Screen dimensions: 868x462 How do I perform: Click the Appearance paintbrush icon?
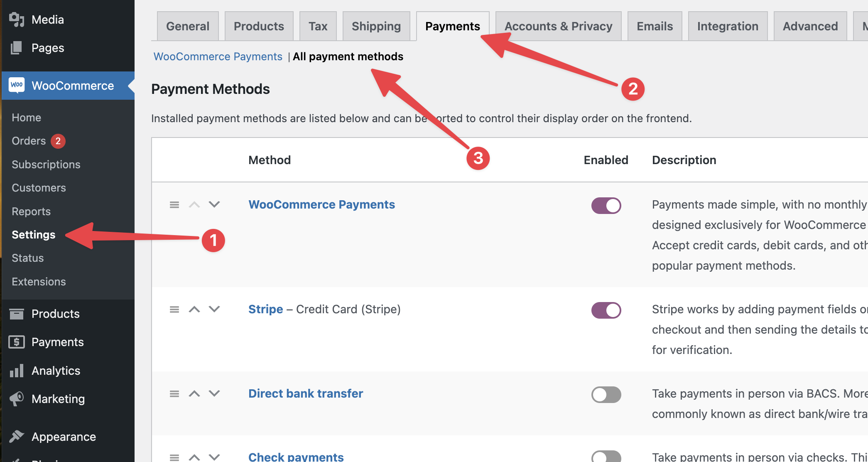(x=17, y=436)
